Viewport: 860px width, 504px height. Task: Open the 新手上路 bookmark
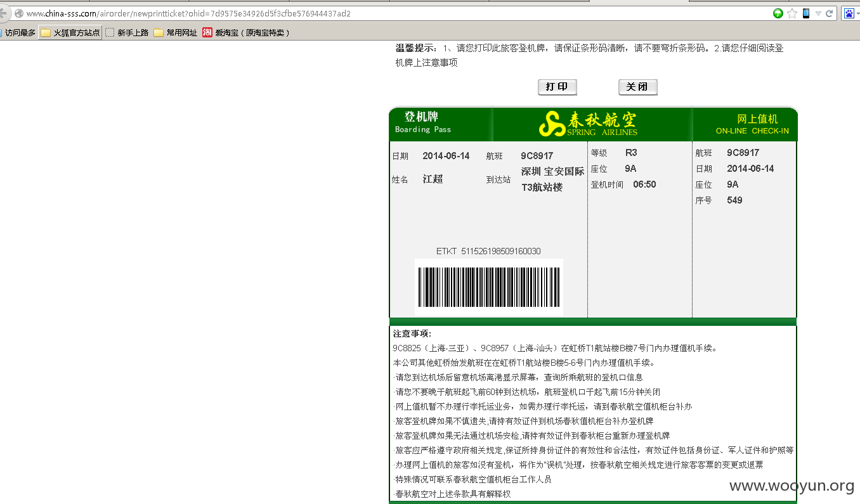pyautogui.click(x=127, y=32)
